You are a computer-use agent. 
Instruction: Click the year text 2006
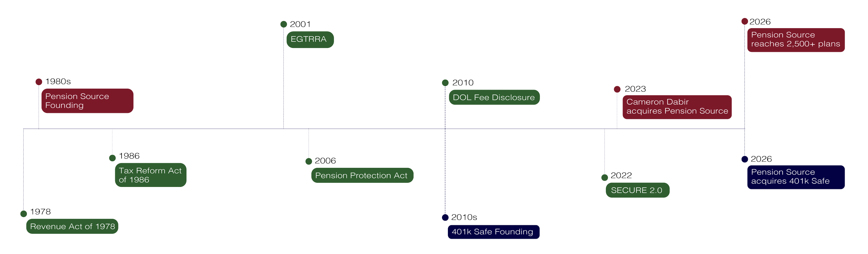(325, 161)
